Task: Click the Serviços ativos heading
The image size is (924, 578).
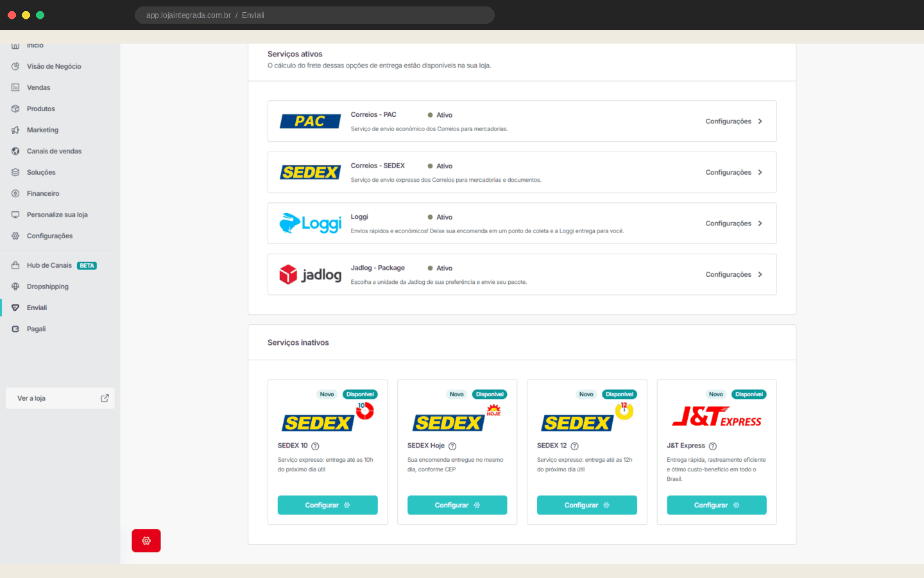Action: coord(295,54)
